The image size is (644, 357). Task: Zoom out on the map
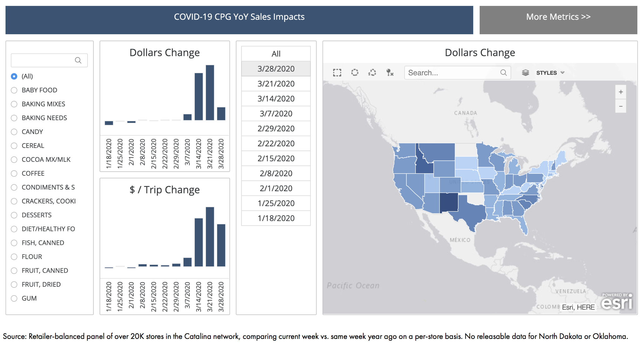coord(621,106)
